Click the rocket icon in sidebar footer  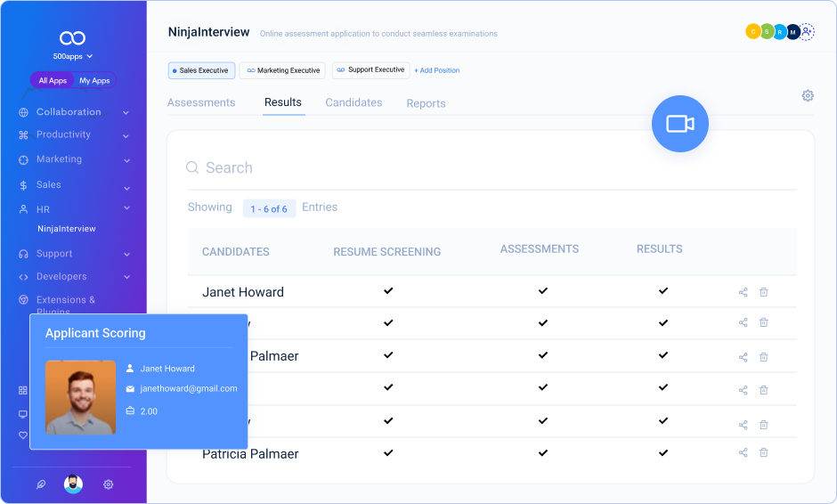(x=40, y=484)
